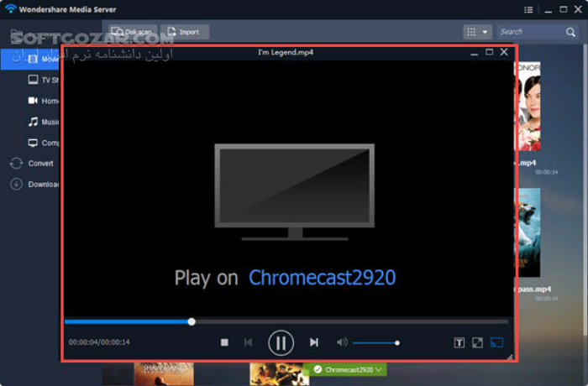Click the search magnifier icon
The width and height of the screenshot is (588, 386).
pyautogui.click(x=570, y=32)
